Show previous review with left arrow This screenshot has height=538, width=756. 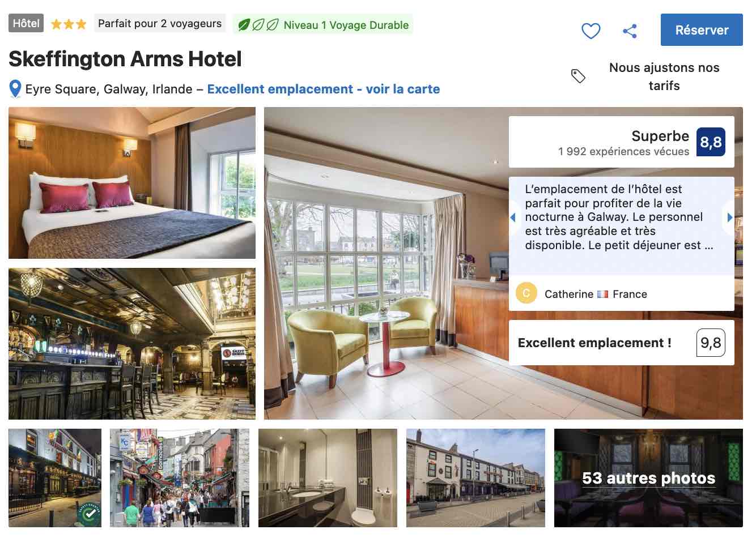coord(513,217)
